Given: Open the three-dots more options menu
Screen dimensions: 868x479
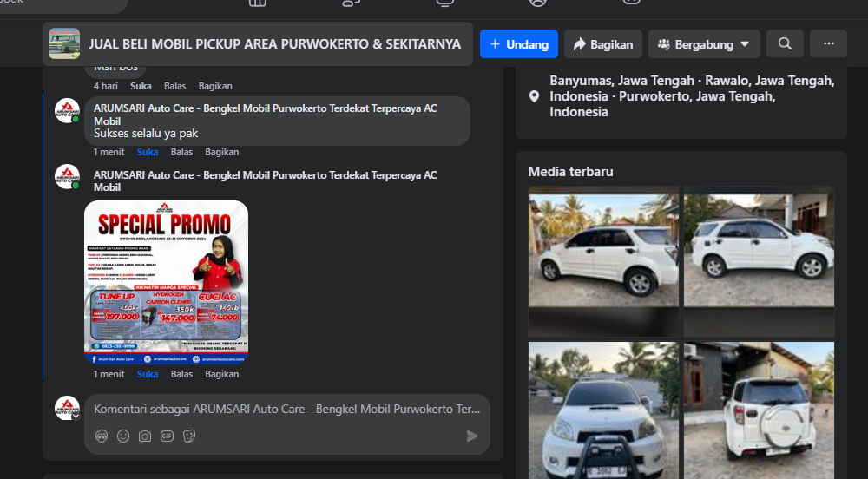Looking at the screenshot, I should point(828,43).
